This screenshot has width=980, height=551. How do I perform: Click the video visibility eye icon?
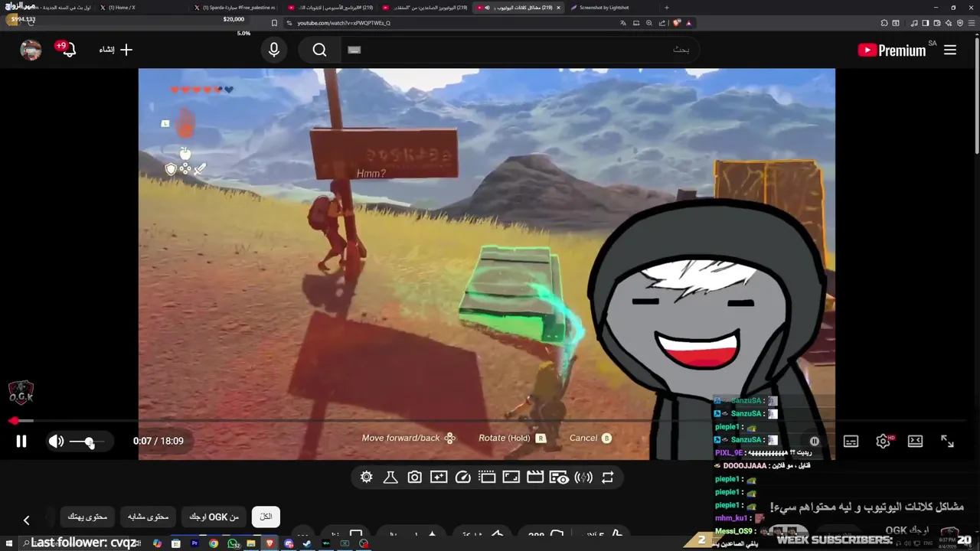559,478
